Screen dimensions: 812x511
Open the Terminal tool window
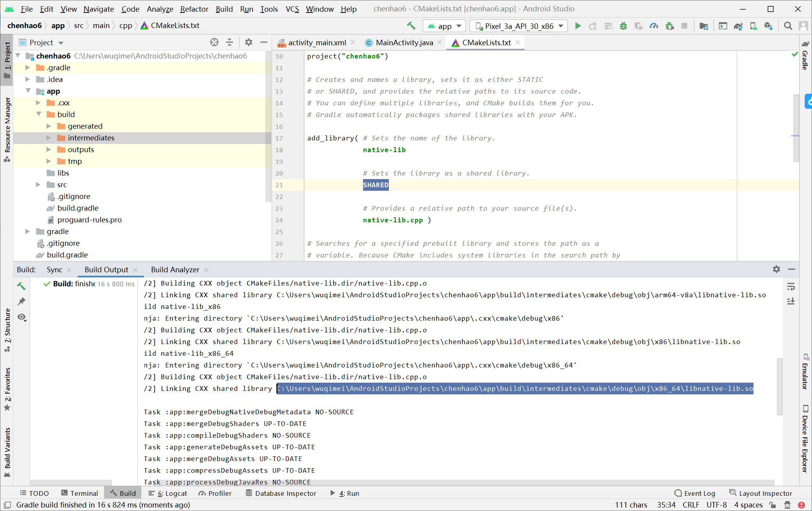pos(80,493)
